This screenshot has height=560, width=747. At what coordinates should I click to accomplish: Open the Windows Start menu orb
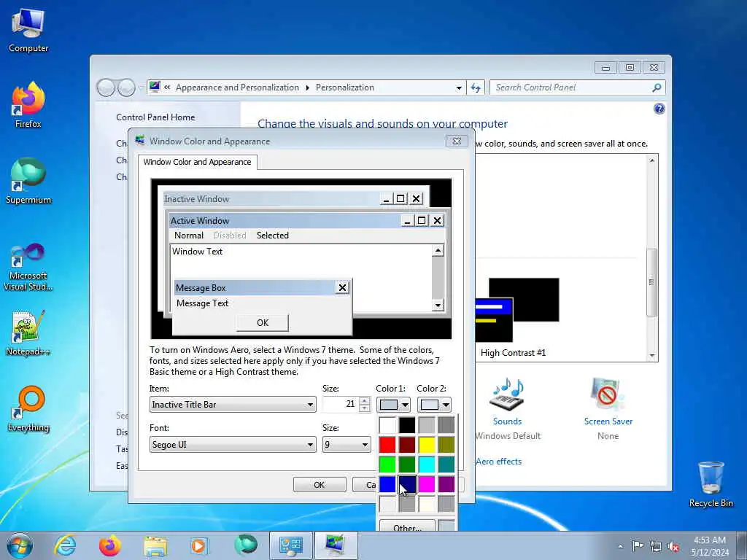tap(20, 545)
